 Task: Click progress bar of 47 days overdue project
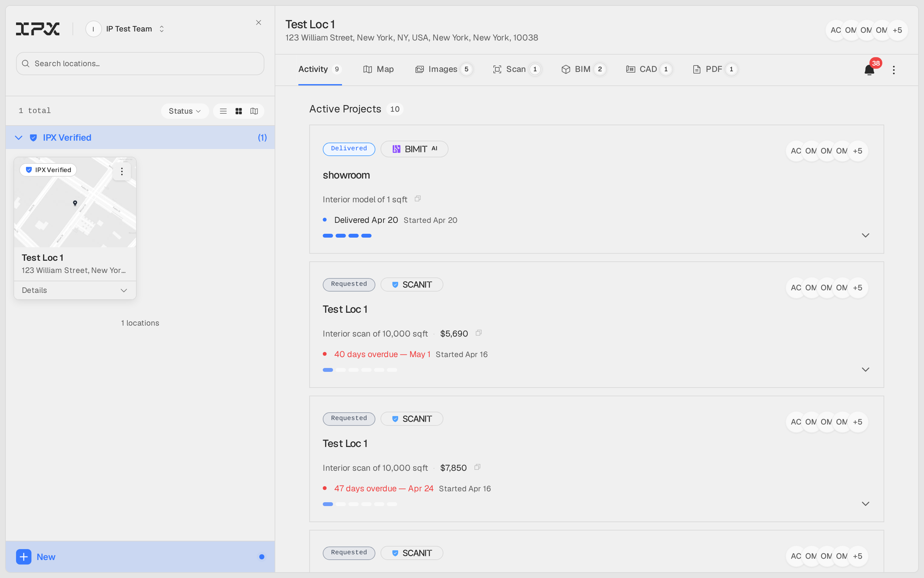coord(360,504)
